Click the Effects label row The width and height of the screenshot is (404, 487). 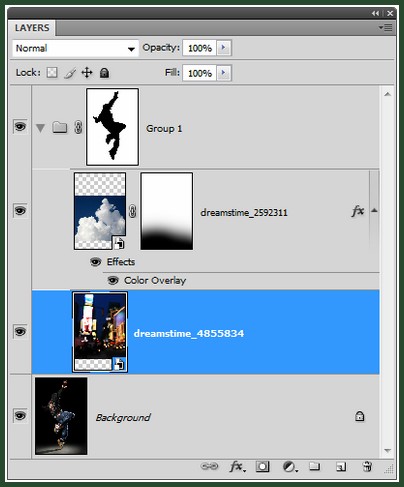tap(121, 262)
